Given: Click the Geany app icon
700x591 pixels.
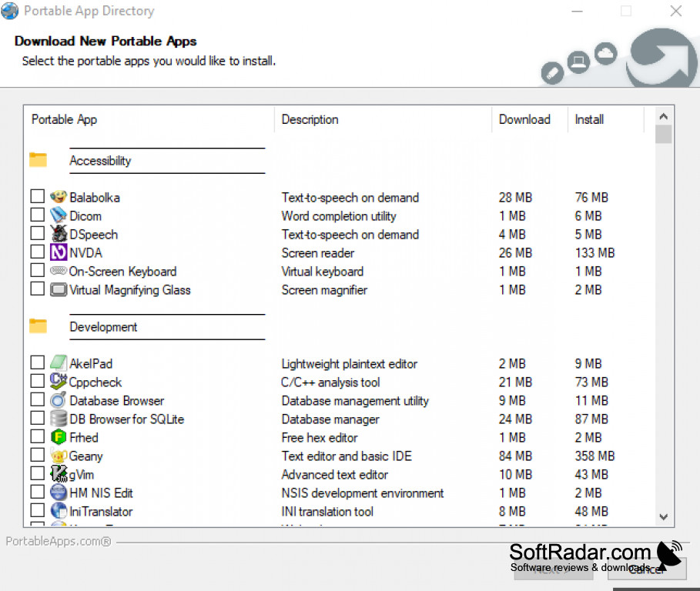Looking at the screenshot, I should [x=59, y=456].
